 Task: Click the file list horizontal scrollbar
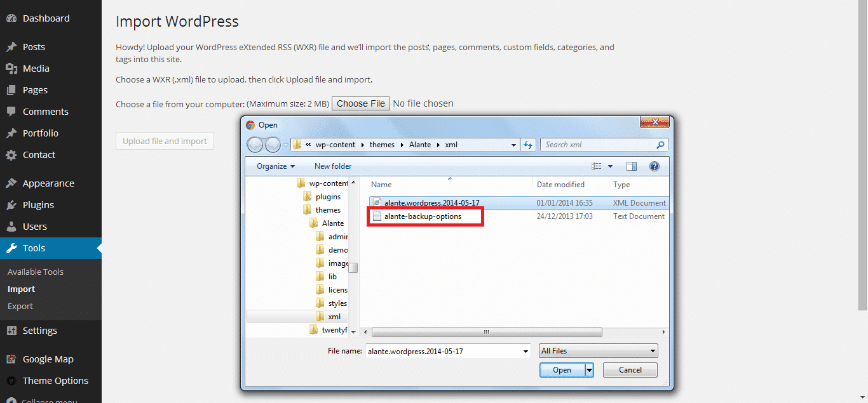click(487, 332)
